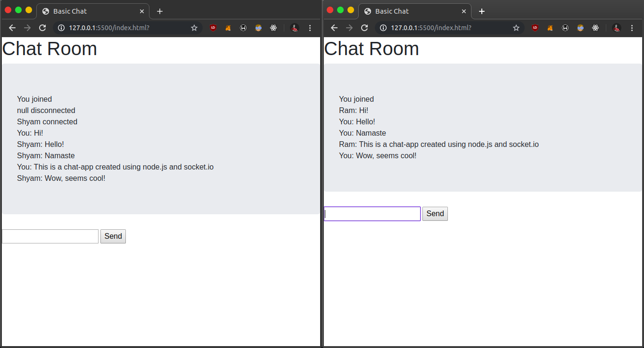
Task: Click Send button in left chat window
Action: point(113,236)
